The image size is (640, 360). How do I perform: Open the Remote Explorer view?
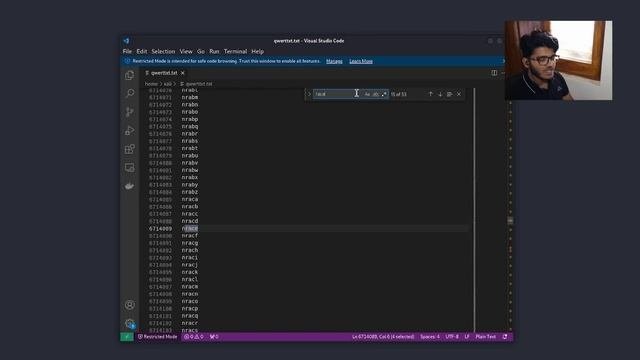click(129, 167)
